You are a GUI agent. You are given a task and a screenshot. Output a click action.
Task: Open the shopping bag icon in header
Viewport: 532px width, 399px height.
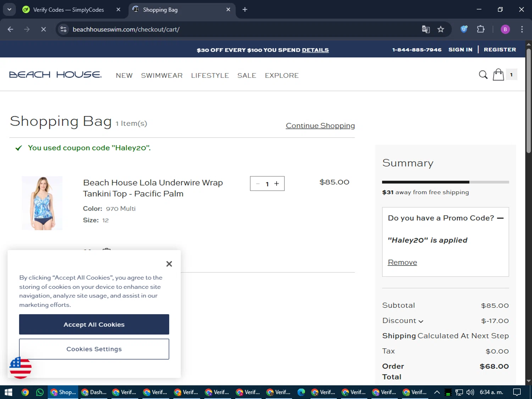coord(498,74)
